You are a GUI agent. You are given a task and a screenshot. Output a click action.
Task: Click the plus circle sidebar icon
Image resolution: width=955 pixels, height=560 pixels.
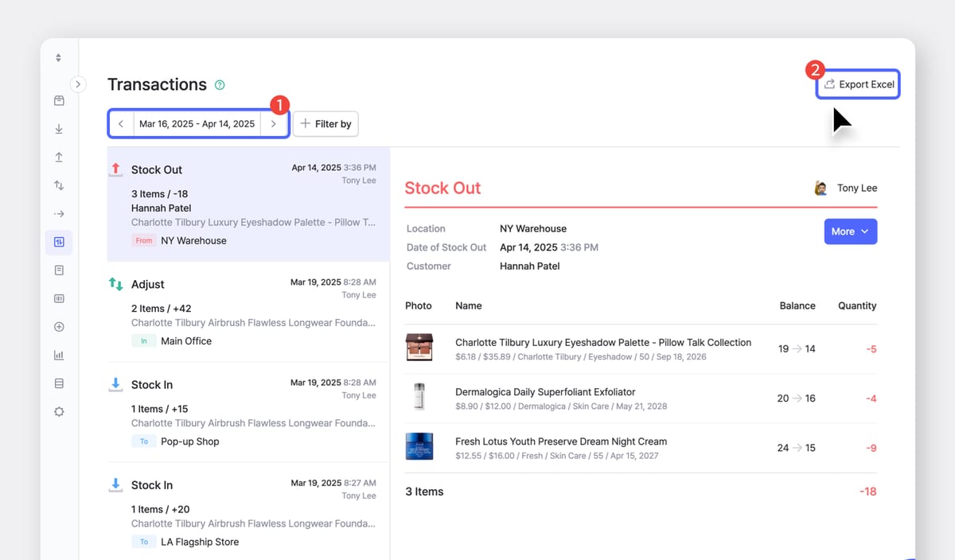pyautogui.click(x=58, y=326)
